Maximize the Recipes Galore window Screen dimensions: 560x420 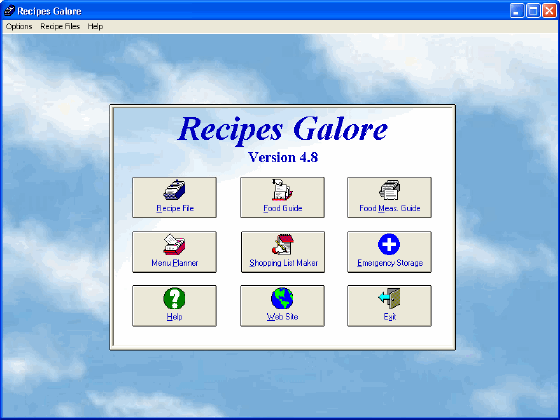tap(533, 11)
